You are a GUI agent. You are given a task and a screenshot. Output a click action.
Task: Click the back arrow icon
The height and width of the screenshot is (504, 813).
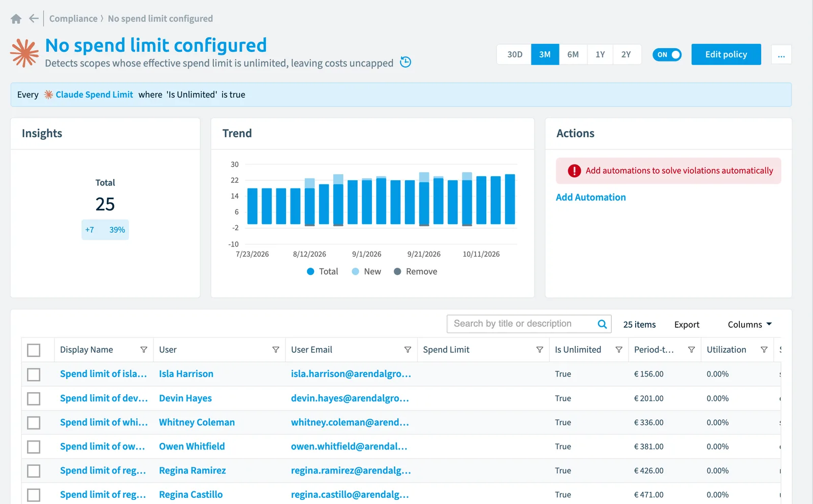coord(34,19)
